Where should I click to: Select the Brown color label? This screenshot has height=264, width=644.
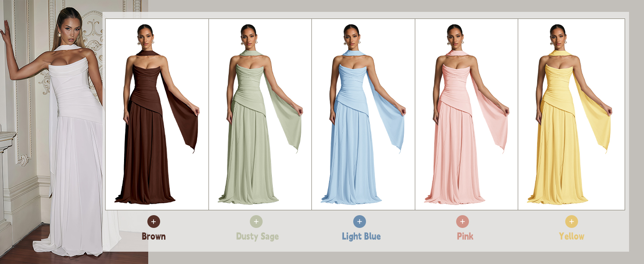point(154,236)
